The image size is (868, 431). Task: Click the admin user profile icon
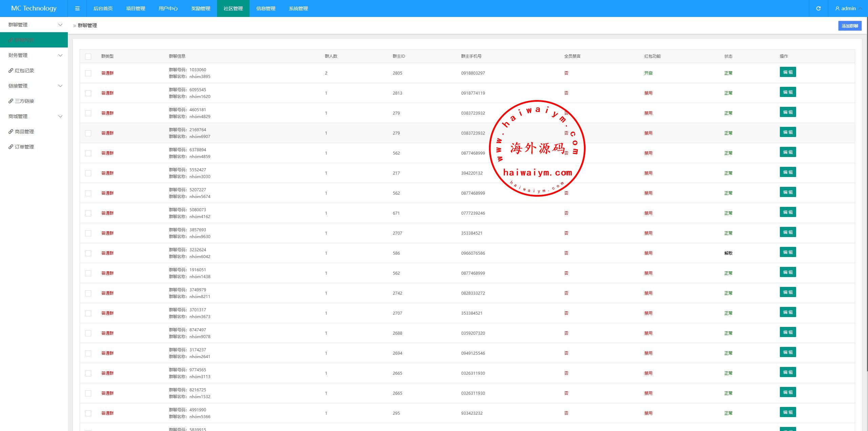click(x=837, y=8)
